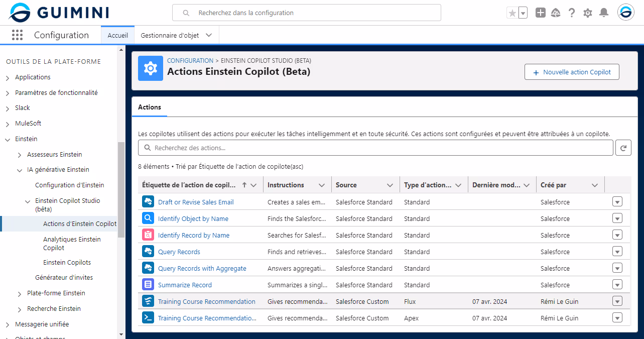Collapse IA générative Einstein node
Image resolution: width=644 pixels, height=339 pixels.
[20, 170]
